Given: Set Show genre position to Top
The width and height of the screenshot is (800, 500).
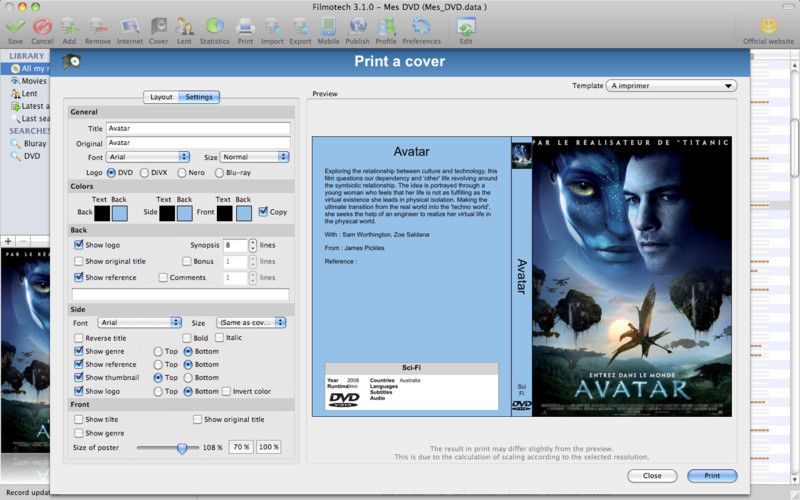Looking at the screenshot, I should (158, 352).
